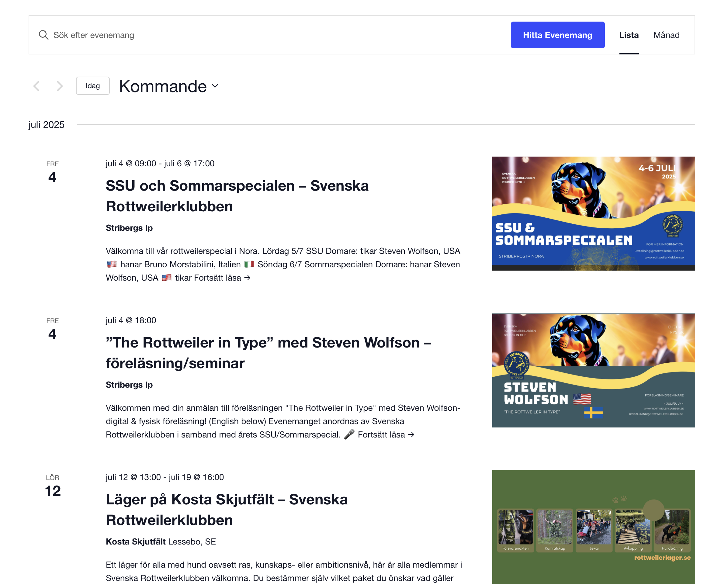Go to next events arrow

point(60,86)
